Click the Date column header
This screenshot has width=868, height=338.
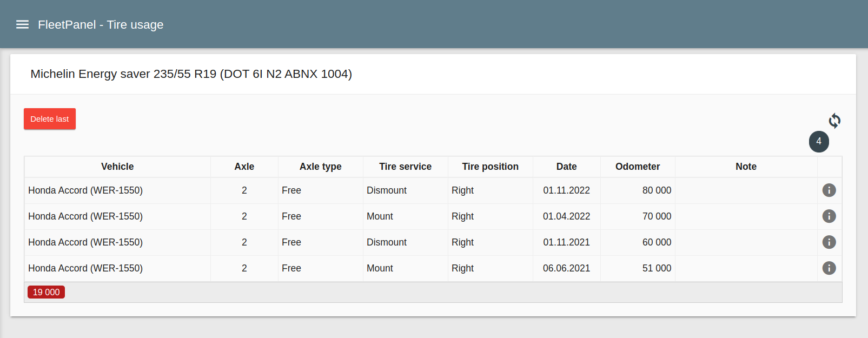[x=566, y=167]
